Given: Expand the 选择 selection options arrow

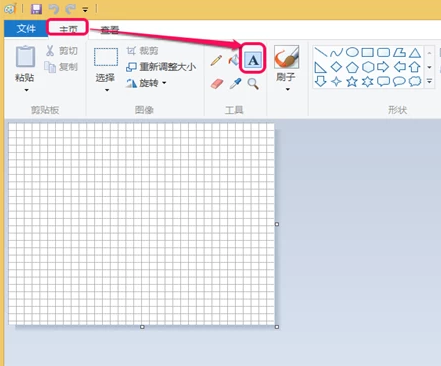Looking at the screenshot, I should pyautogui.click(x=107, y=90).
